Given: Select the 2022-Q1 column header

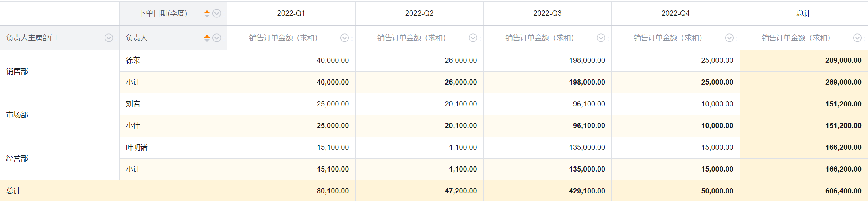Looking at the screenshot, I should 291,13.
